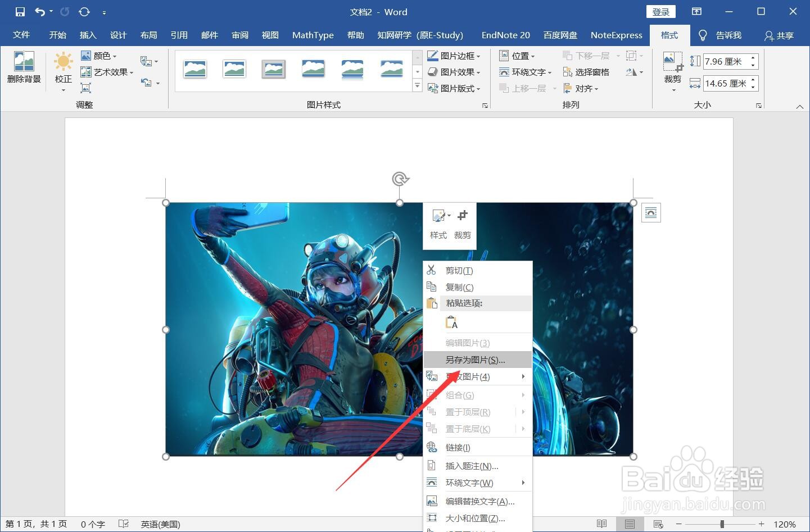Switch to web layout view

pyautogui.click(x=658, y=524)
